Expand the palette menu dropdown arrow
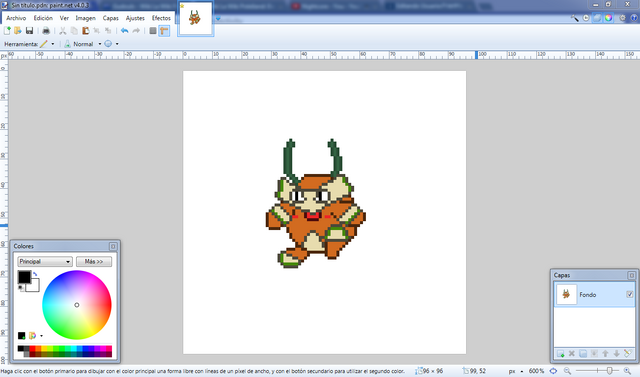The image size is (640, 377). [41, 336]
